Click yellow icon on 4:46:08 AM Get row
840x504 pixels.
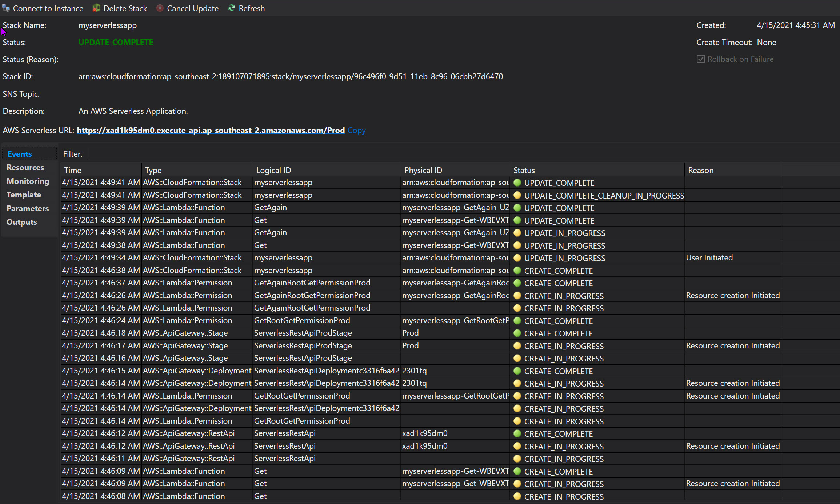click(517, 496)
